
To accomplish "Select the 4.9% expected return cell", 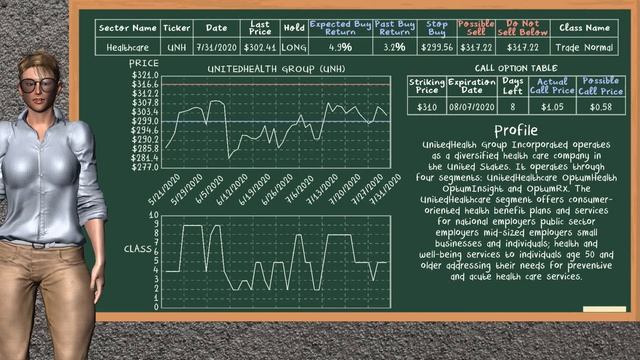I will point(340,47).
